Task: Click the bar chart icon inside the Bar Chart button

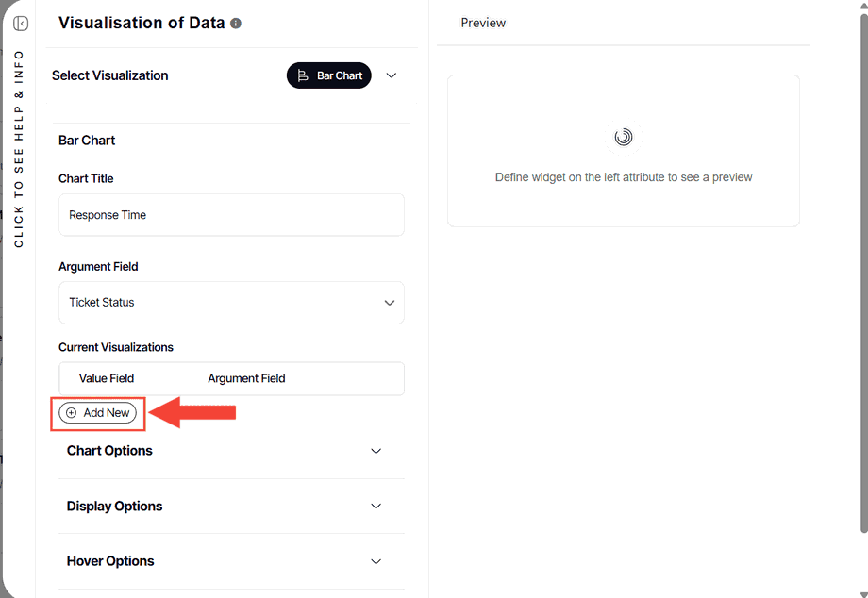Action: click(x=303, y=75)
